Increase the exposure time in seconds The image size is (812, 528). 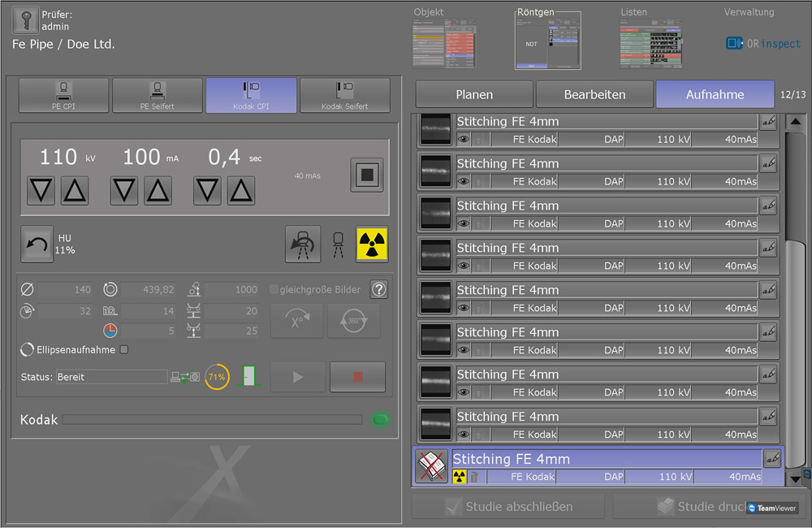[x=241, y=191]
